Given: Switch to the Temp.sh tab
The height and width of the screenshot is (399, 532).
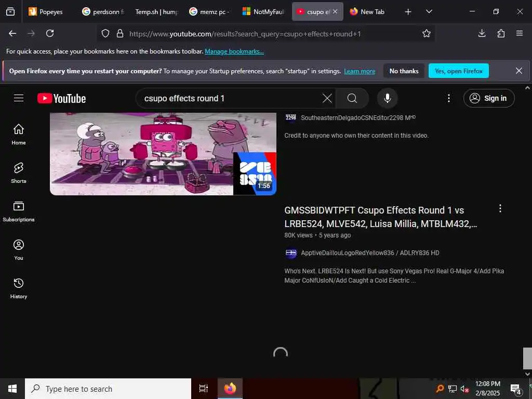Looking at the screenshot, I should [x=156, y=12].
